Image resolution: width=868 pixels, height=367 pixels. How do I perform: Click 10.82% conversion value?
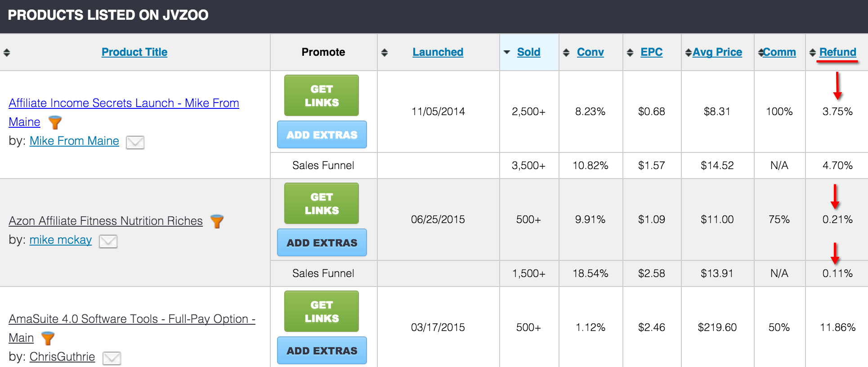pos(590,166)
